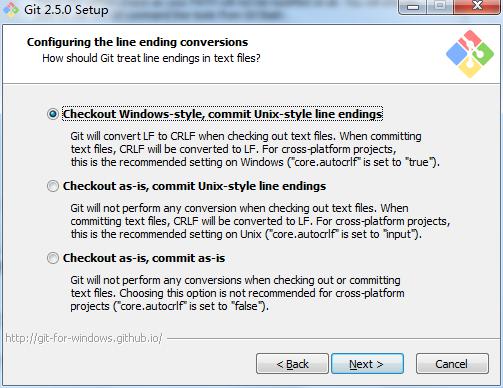The image size is (503, 388).
Task: Abort setup with the Cancel button
Action: tap(452, 364)
